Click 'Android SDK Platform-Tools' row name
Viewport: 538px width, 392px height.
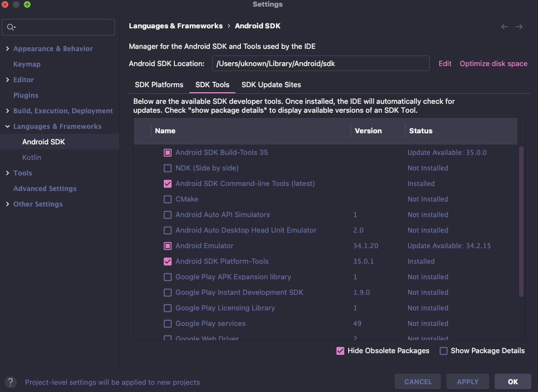pyautogui.click(x=222, y=261)
